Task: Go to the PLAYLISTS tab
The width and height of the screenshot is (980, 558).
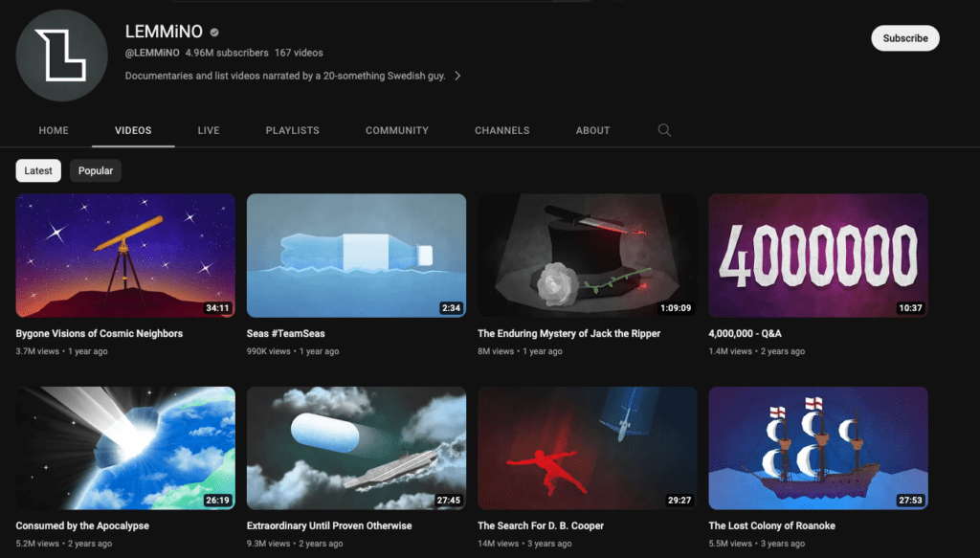Action: pos(293,130)
